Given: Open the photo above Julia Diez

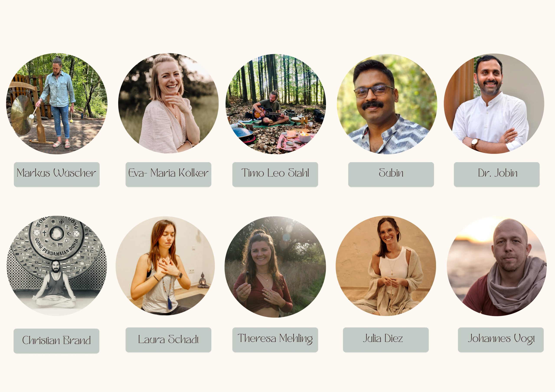Looking at the screenshot, I should click(x=386, y=266).
